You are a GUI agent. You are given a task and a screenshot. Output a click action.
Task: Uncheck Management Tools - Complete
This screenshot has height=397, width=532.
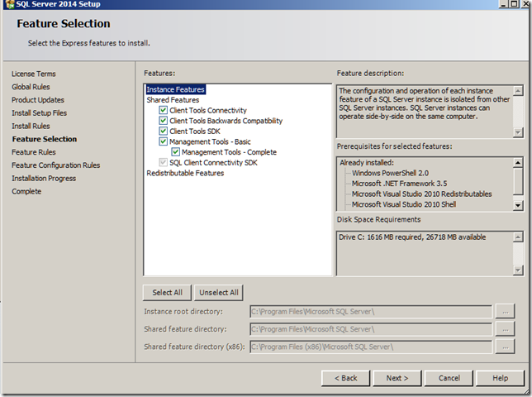(176, 152)
